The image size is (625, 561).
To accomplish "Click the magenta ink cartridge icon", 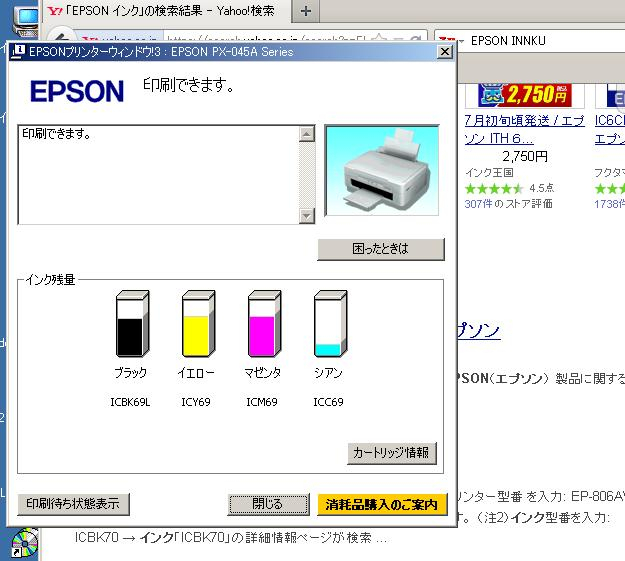I will (x=264, y=324).
